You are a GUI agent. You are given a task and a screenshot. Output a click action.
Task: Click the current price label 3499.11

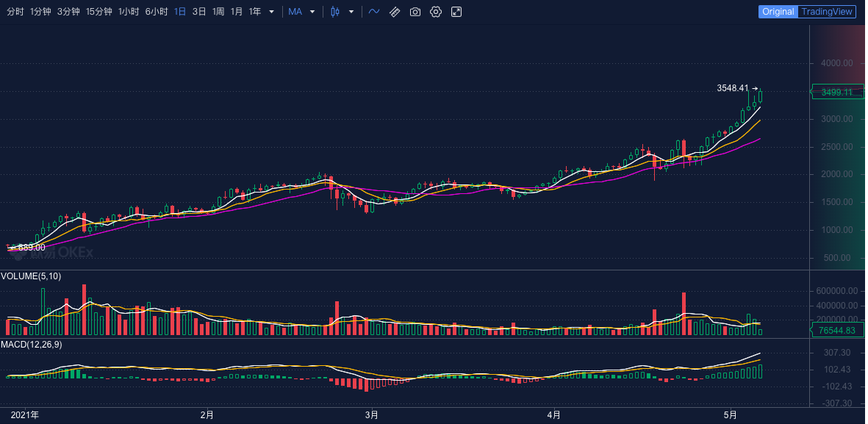(x=836, y=93)
